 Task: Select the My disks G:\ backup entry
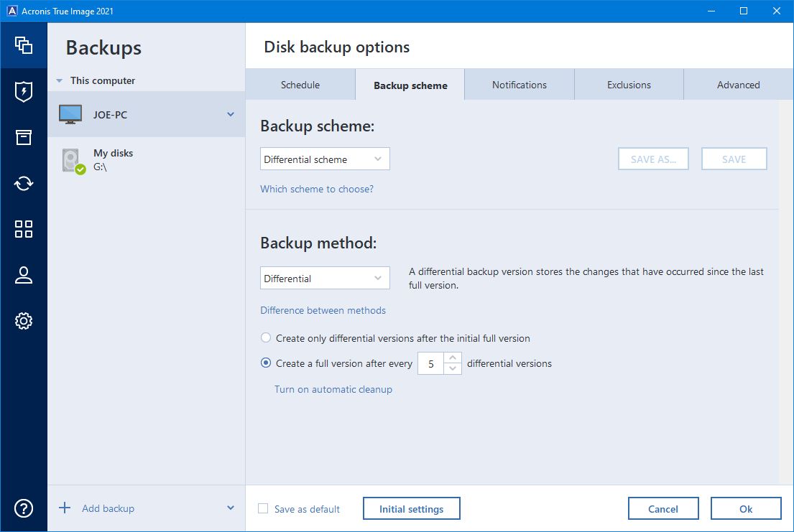click(x=147, y=160)
